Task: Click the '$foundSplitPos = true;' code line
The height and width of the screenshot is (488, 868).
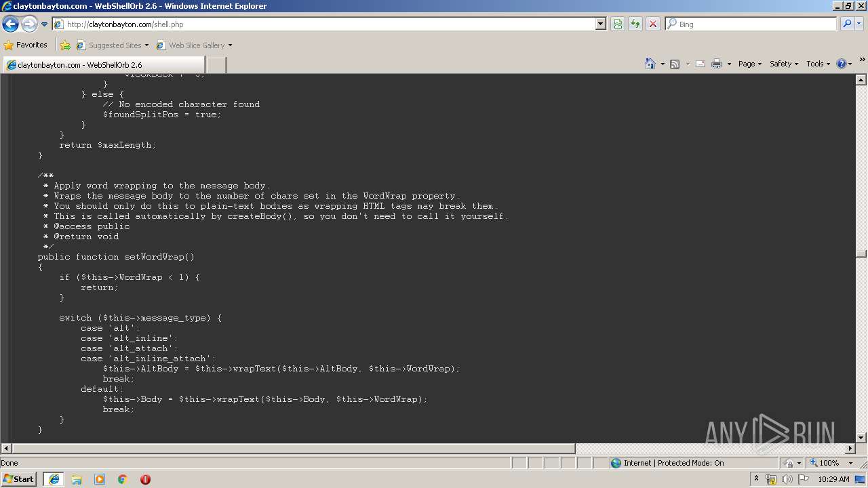Action: click(x=162, y=115)
